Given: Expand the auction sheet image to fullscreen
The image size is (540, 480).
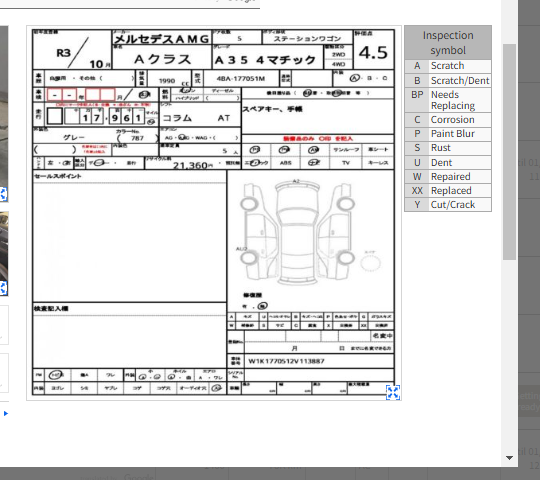Looking at the screenshot, I should tap(393, 392).
